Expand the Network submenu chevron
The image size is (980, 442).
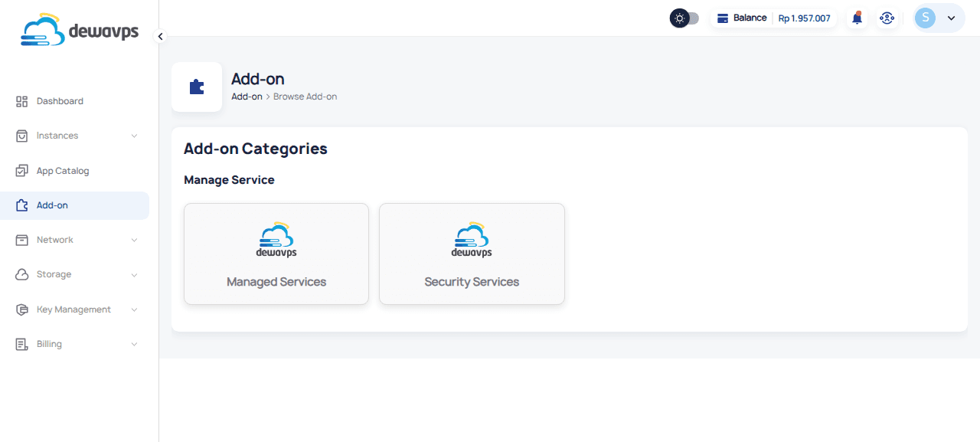click(134, 240)
